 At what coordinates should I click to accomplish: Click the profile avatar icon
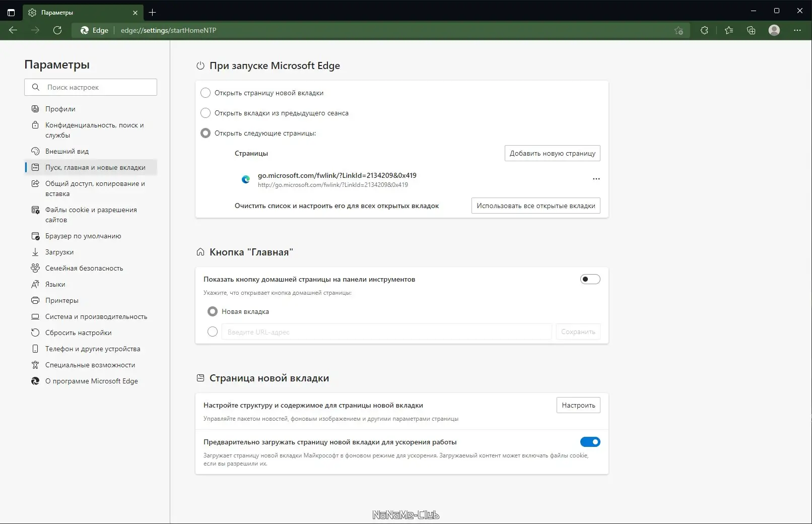774,30
